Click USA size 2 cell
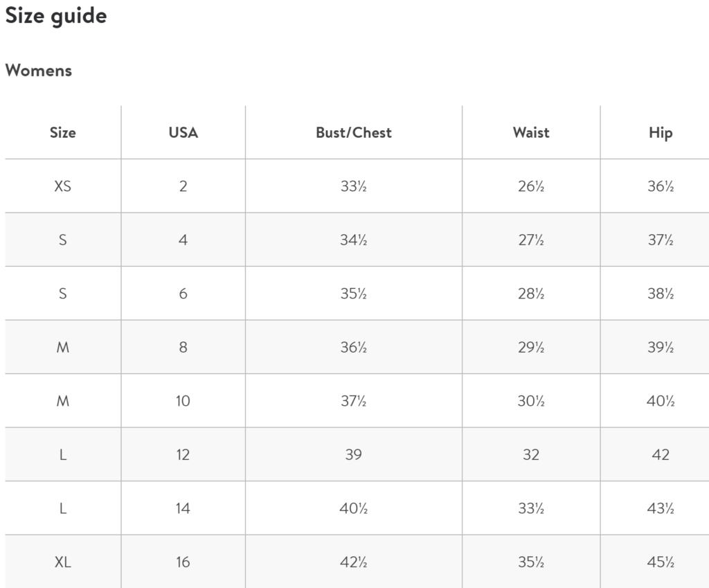 click(183, 186)
